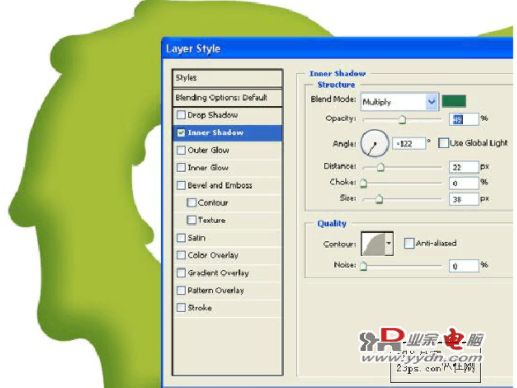
Task: Open the Gradient Overlay settings row
Action: pyautogui.click(x=228, y=273)
